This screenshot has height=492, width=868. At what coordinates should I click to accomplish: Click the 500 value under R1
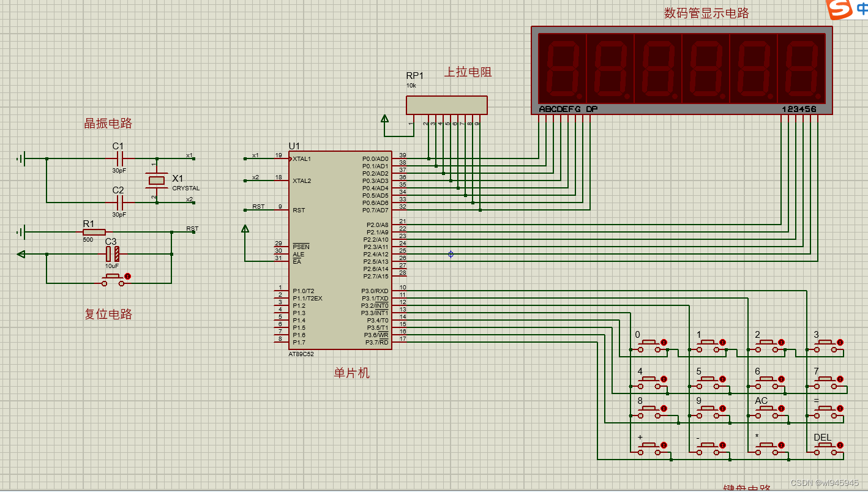88,240
